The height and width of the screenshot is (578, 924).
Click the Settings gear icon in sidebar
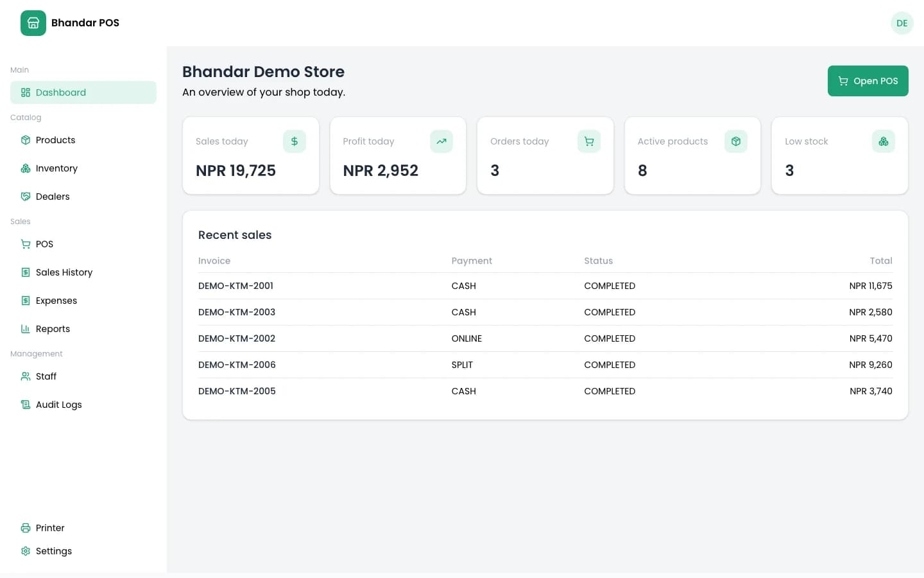(26, 551)
